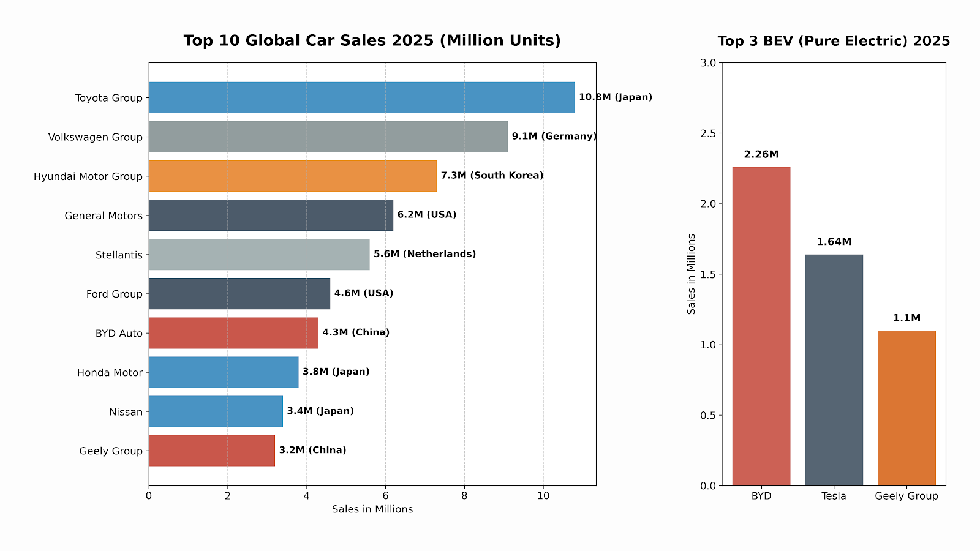Select the Geely Group horizontal bar
The height and width of the screenshot is (551, 980).
pos(211,451)
